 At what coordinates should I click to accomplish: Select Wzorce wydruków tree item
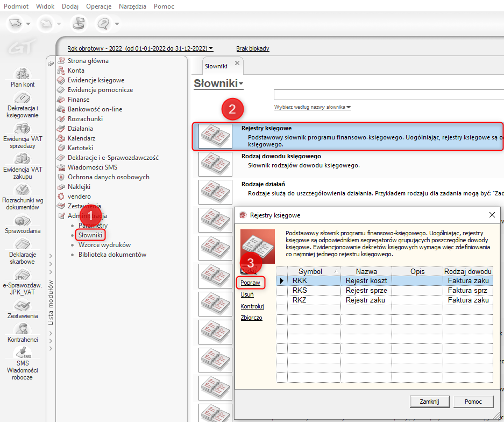click(x=104, y=245)
